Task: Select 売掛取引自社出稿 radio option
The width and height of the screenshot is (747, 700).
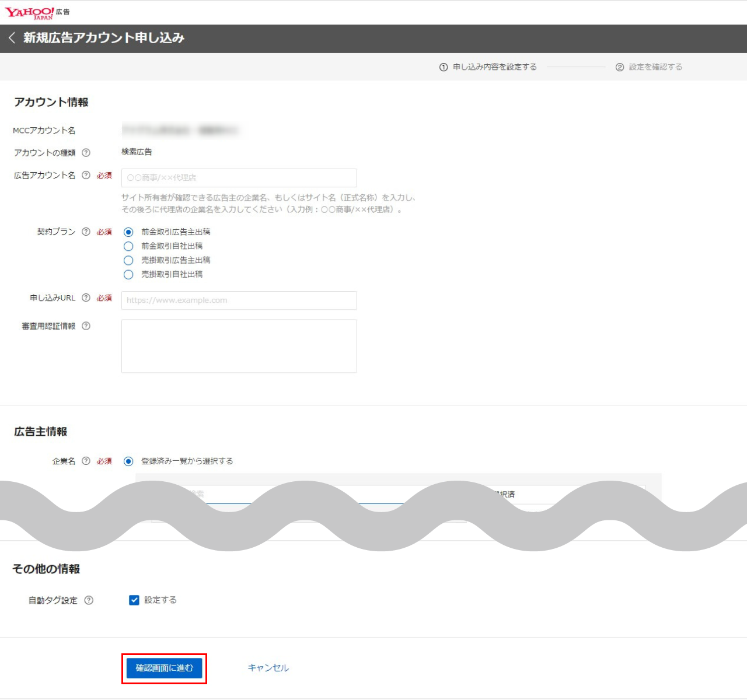Action: click(128, 274)
